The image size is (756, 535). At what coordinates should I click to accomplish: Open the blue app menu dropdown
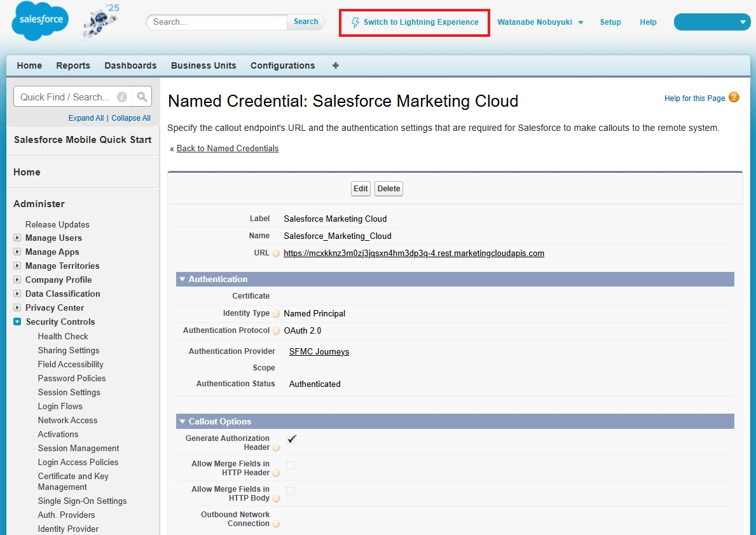tap(711, 22)
